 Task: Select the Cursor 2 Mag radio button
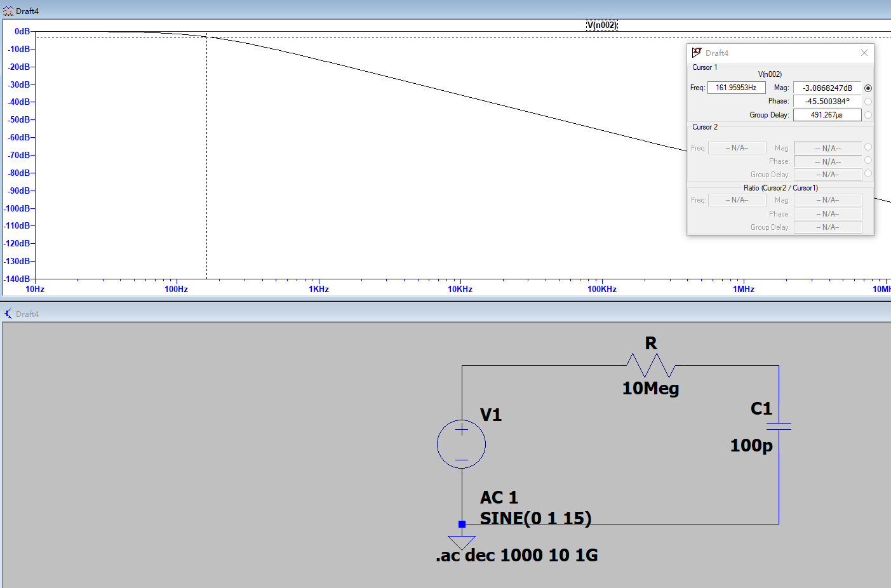click(868, 147)
